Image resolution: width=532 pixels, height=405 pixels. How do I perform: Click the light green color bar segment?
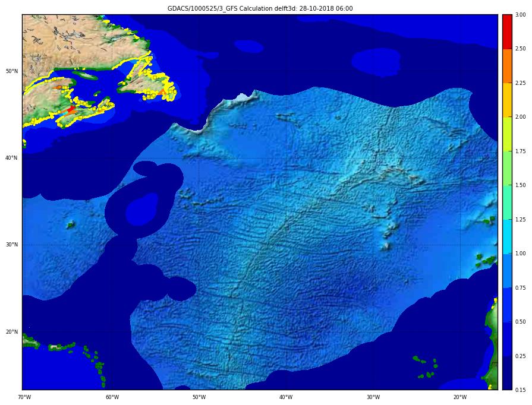(506, 168)
